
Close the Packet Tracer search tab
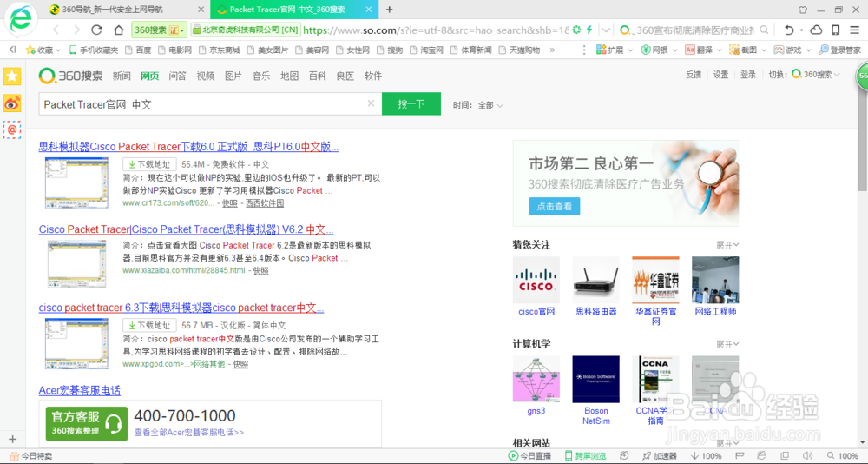(x=368, y=10)
